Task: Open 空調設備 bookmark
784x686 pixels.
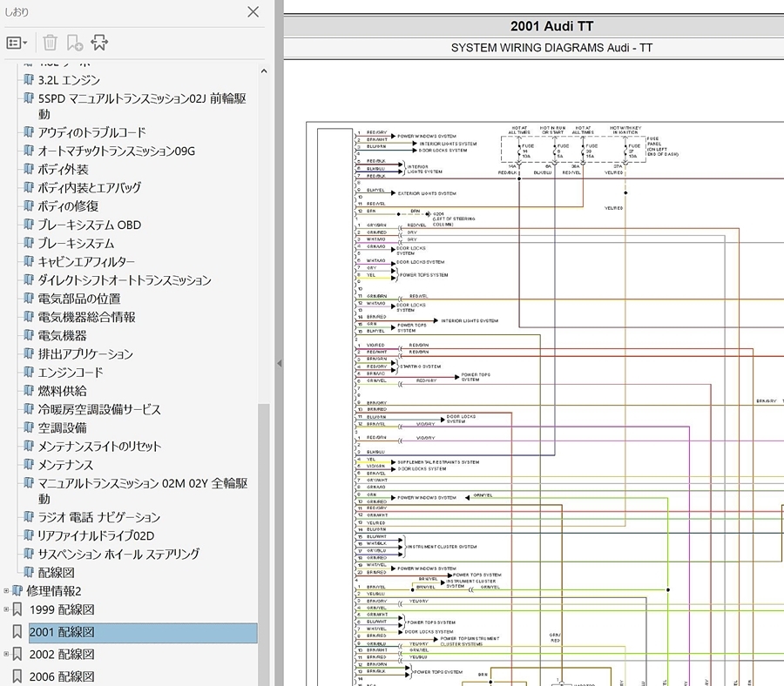Action: pos(62,428)
